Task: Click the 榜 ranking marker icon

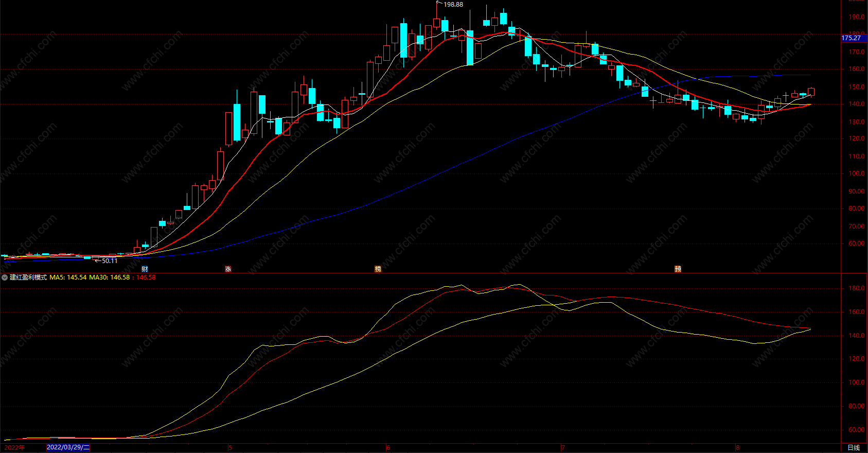Action: 378,269
